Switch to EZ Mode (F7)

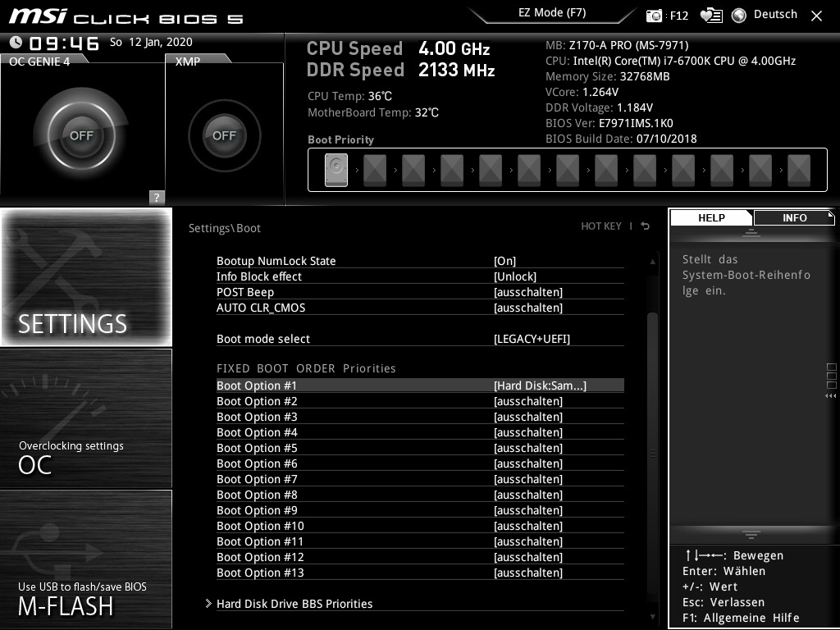point(552,13)
